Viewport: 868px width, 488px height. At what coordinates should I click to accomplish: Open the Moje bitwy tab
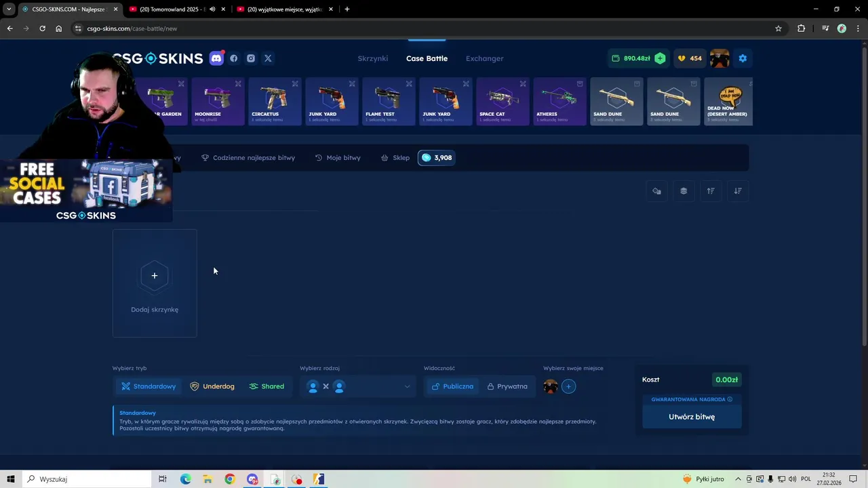[x=338, y=158]
